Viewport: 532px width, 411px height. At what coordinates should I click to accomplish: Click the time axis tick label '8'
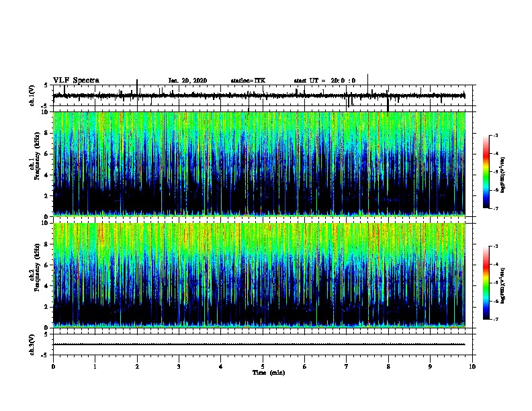tap(388, 367)
